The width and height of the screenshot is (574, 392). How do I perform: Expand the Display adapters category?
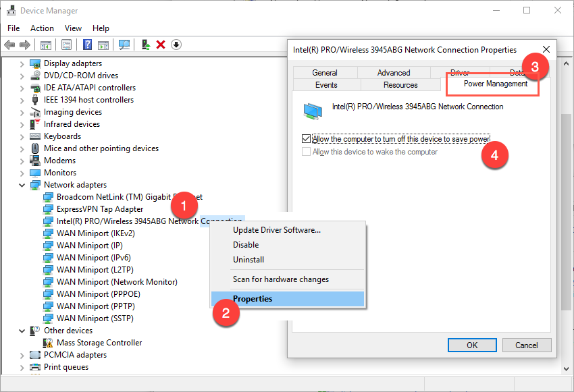tap(22, 63)
